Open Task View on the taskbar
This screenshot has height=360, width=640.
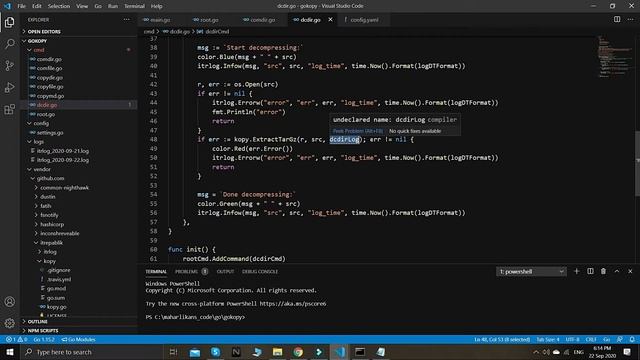[173, 352]
